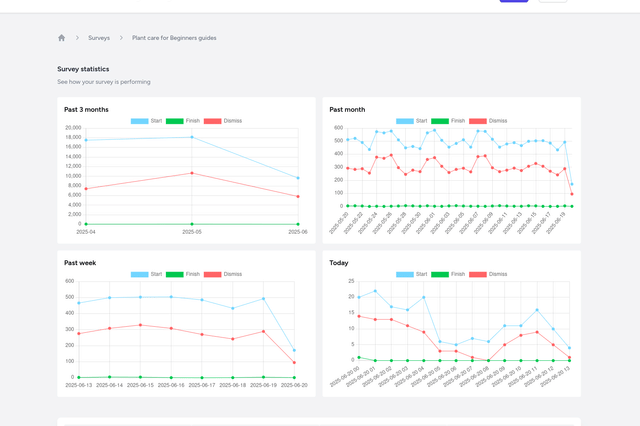
Task: Click the Past 3 months chart title
Action: [86, 109]
